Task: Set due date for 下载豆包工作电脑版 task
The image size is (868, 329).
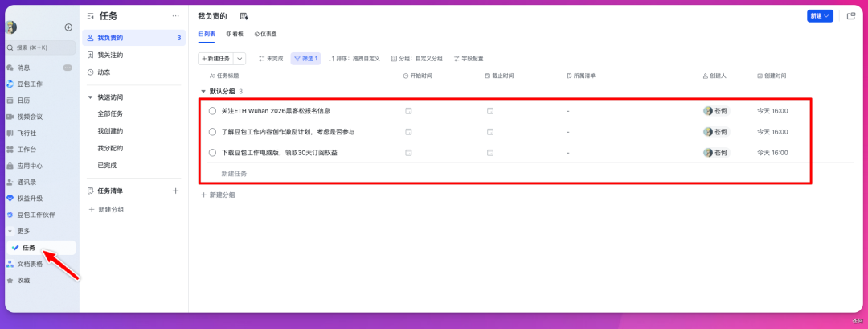Action: (490, 153)
